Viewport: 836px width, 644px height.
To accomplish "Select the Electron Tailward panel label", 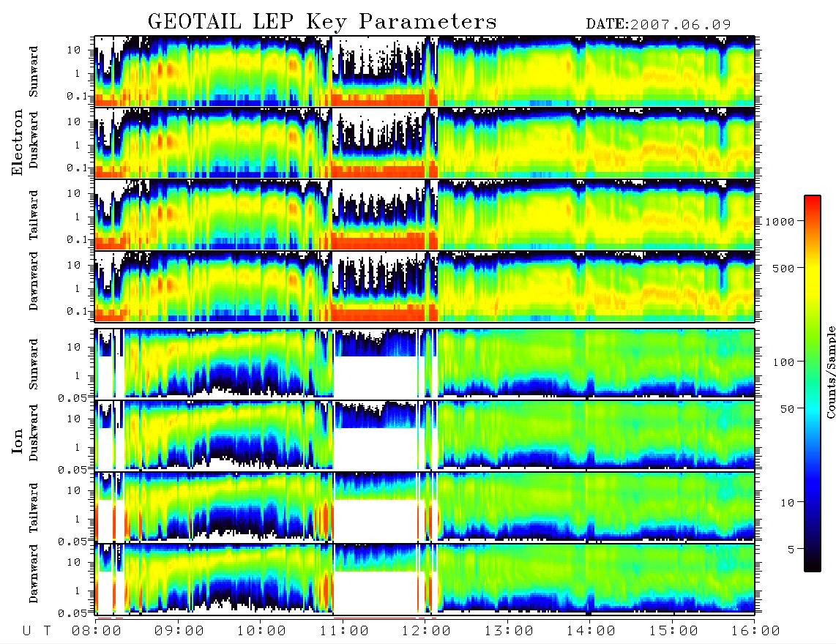I will pyautogui.click(x=34, y=215).
